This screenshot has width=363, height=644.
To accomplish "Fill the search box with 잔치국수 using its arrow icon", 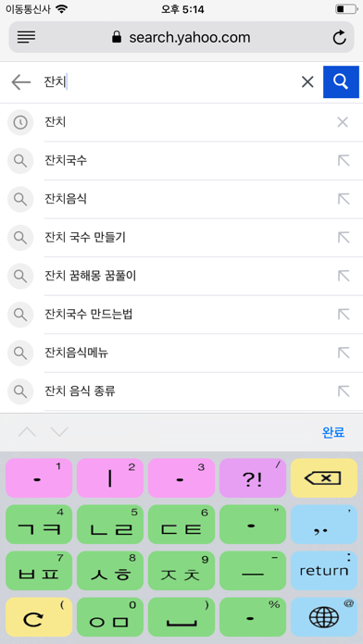I will [x=344, y=161].
